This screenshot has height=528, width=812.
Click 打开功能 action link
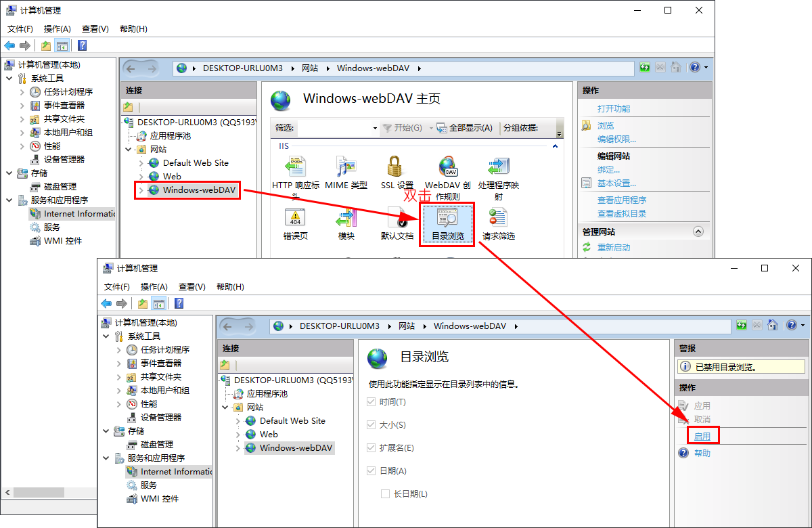(614, 108)
